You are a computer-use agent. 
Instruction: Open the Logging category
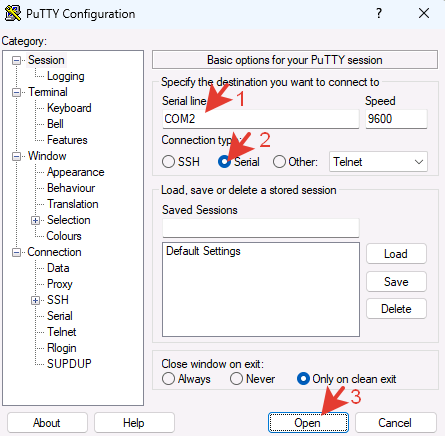coord(66,76)
